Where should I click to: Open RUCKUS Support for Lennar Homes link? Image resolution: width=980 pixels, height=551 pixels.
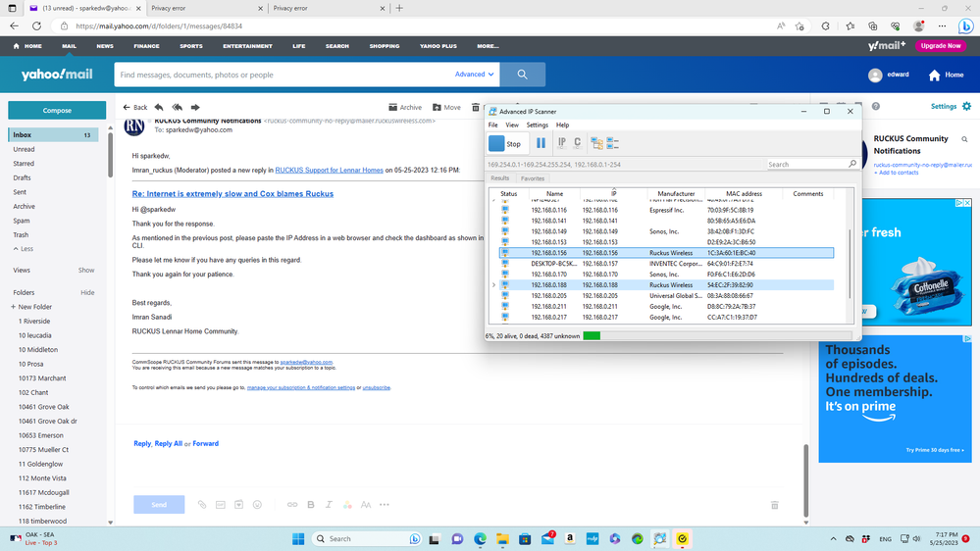tap(329, 170)
